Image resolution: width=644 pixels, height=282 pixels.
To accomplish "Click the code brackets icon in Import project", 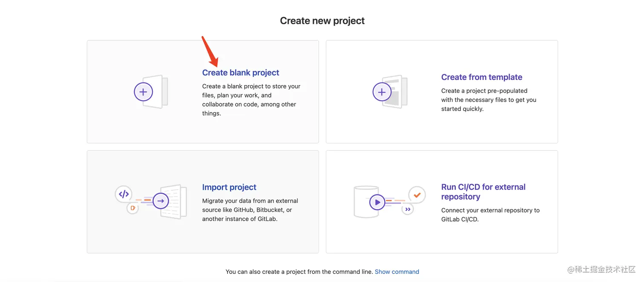I will (124, 194).
